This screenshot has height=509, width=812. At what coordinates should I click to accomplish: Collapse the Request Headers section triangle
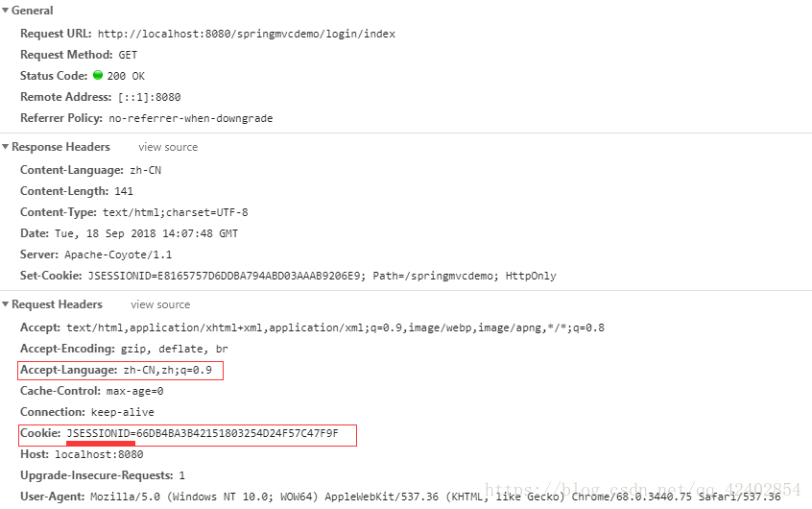click(5, 304)
